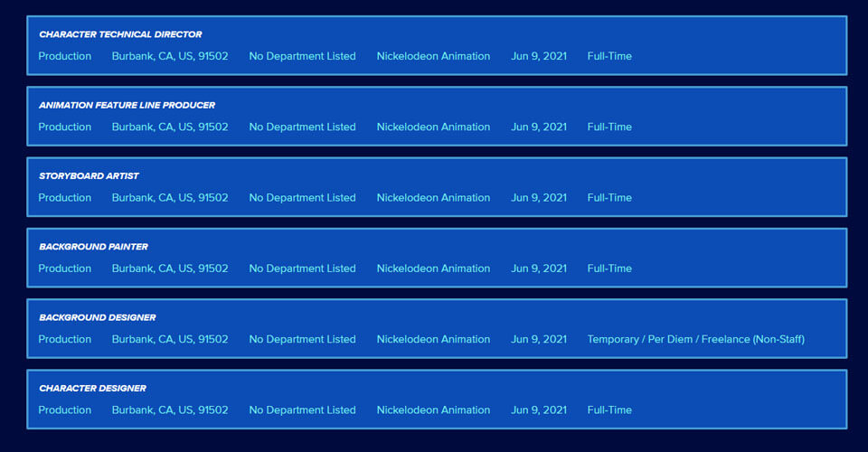Open the Character Technical Director job listing
868x452 pixels.
(120, 34)
